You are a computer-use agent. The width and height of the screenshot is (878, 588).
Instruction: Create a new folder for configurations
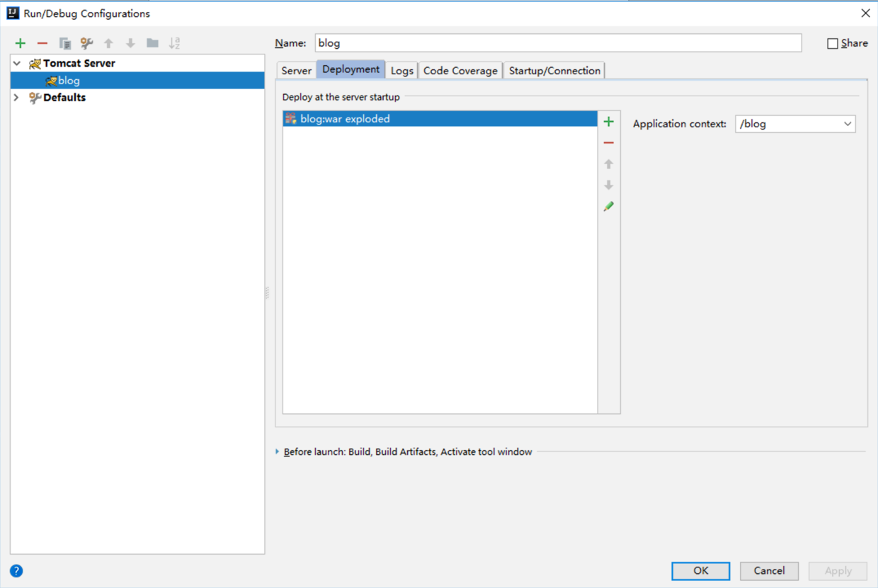click(152, 43)
